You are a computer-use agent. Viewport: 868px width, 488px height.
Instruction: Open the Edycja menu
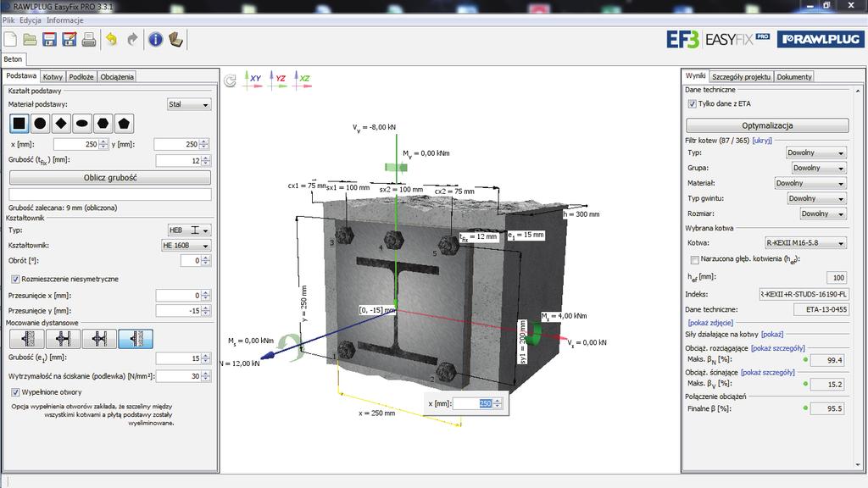point(31,20)
